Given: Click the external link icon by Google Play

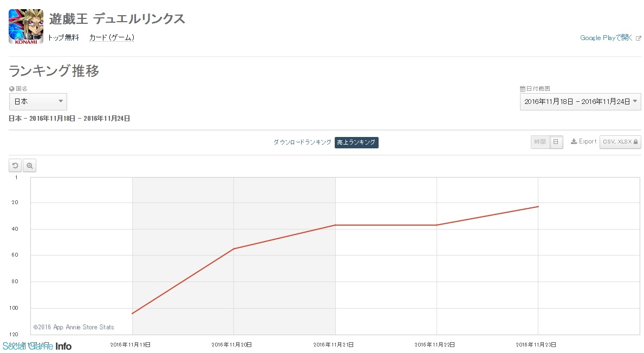Looking at the screenshot, I should point(638,38).
